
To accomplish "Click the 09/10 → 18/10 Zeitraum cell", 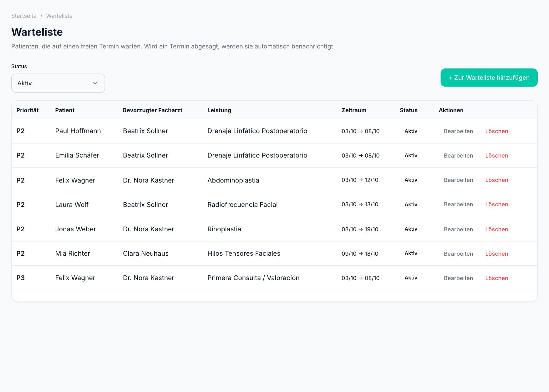I will pos(360,254).
